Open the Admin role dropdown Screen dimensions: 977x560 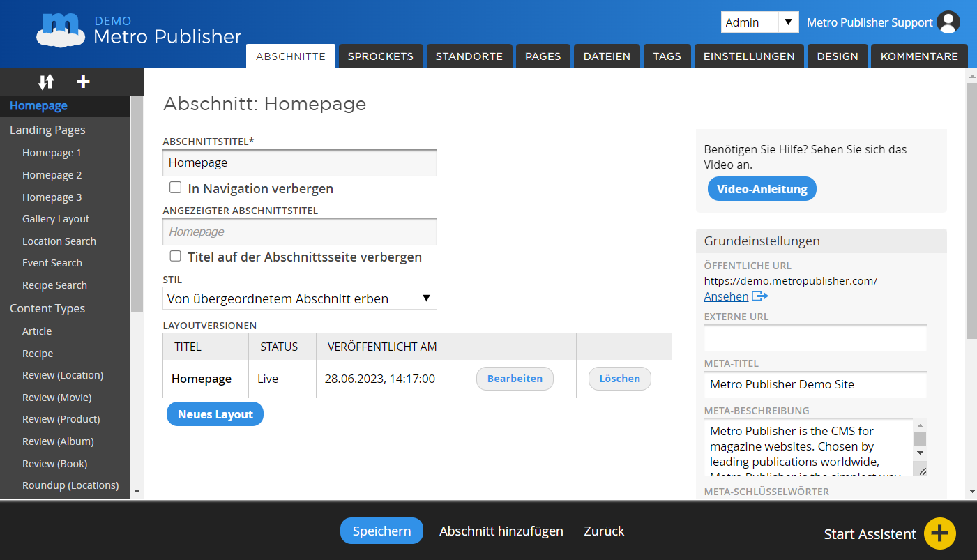click(x=759, y=22)
